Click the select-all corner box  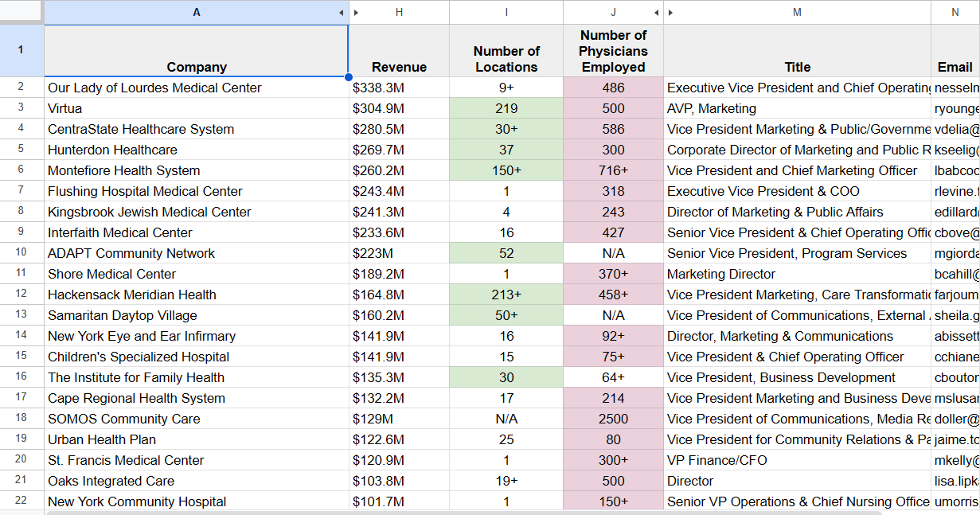(21, 12)
